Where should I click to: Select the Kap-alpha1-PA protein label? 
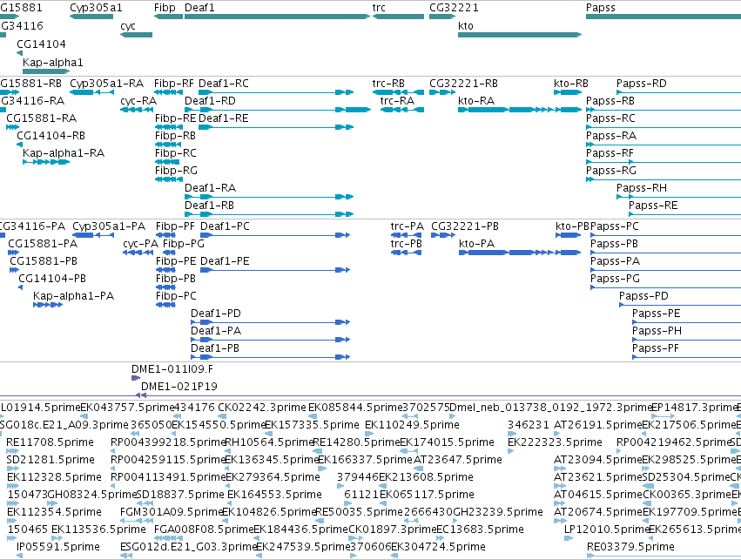[x=73, y=296]
